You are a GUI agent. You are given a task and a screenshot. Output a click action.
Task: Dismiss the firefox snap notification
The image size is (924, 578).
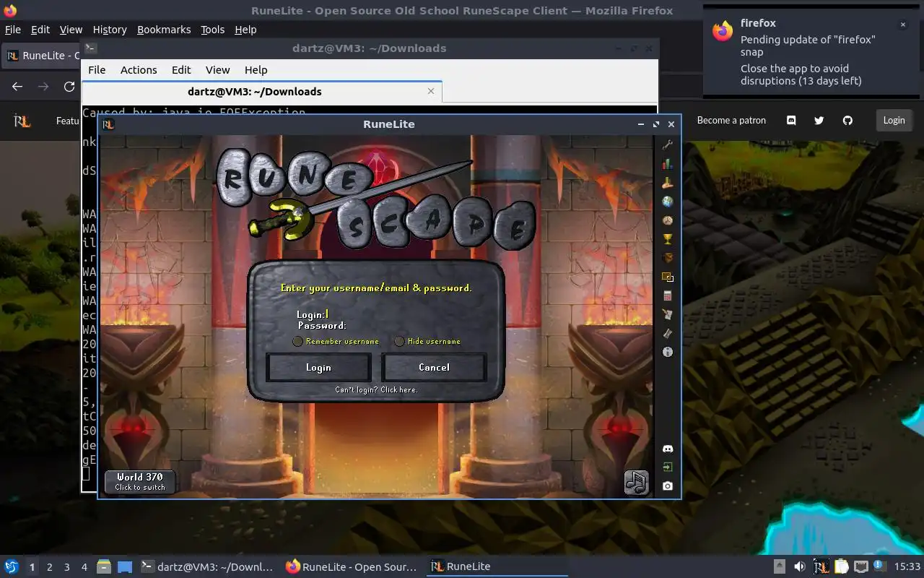pyautogui.click(x=902, y=25)
